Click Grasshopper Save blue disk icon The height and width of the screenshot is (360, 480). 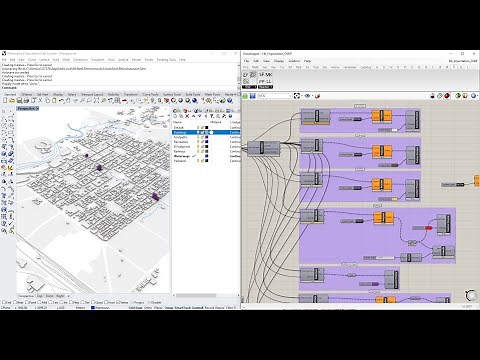[x=252, y=96]
